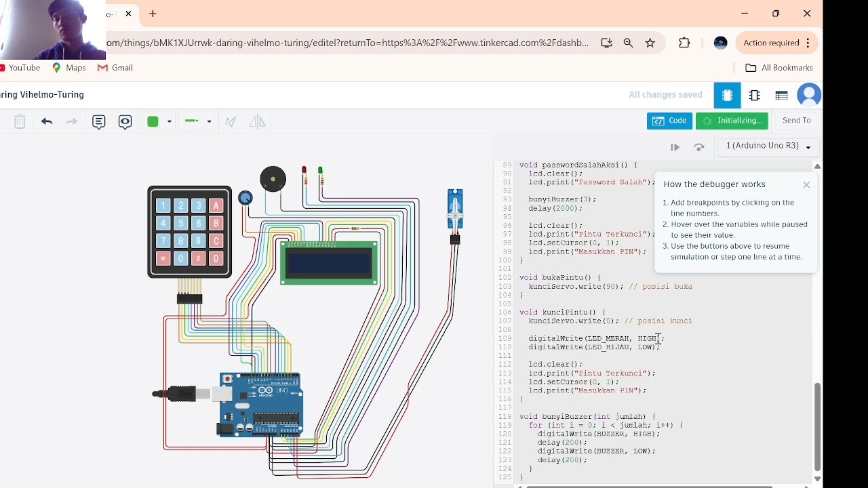Click the rotate component icon

[x=231, y=122]
